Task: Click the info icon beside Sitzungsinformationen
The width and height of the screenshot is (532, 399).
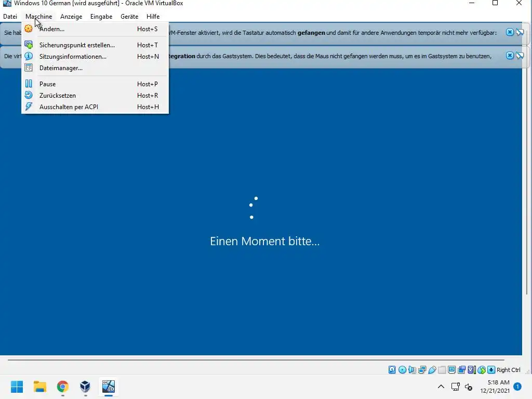Action: (x=29, y=56)
